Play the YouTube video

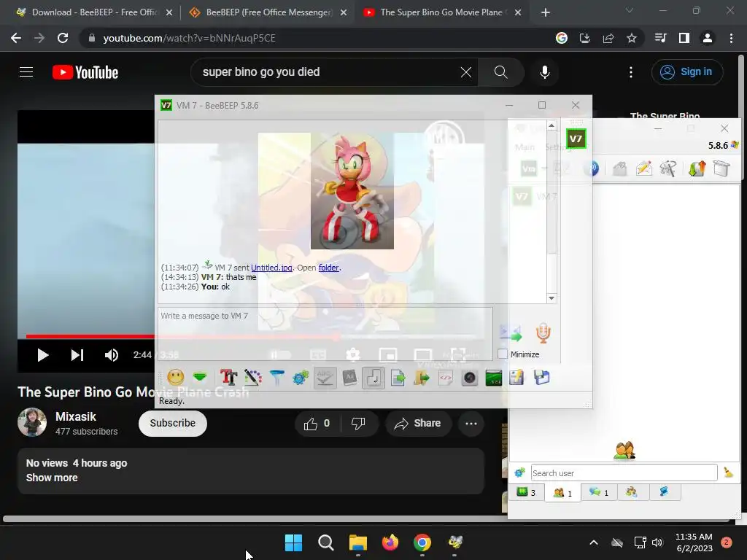coord(42,355)
